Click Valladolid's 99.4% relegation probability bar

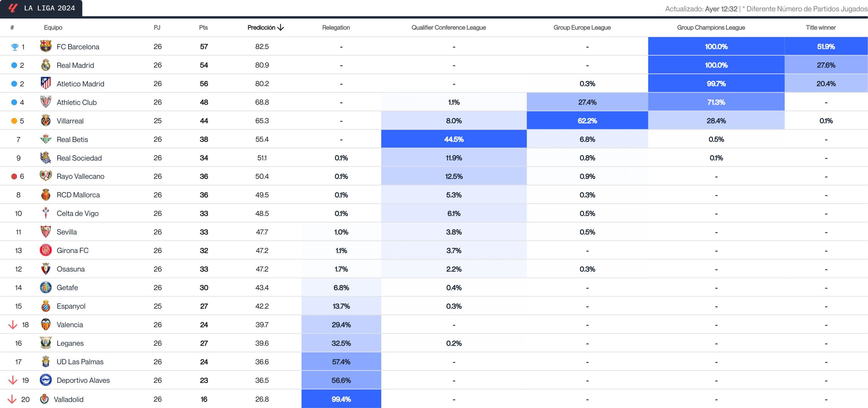coord(341,399)
